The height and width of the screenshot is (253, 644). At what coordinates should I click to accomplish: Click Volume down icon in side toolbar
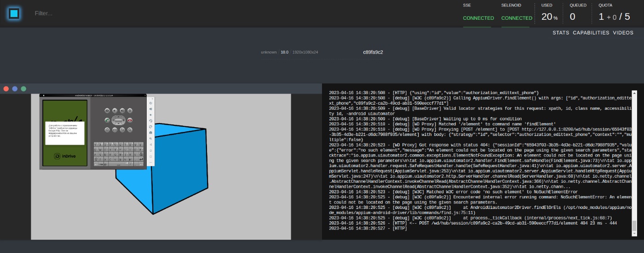tap(151, 115)
